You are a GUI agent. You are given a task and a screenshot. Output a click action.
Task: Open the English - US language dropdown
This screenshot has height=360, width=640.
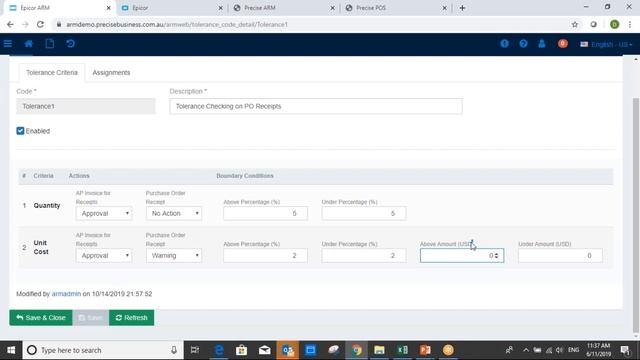pos(606,44)
